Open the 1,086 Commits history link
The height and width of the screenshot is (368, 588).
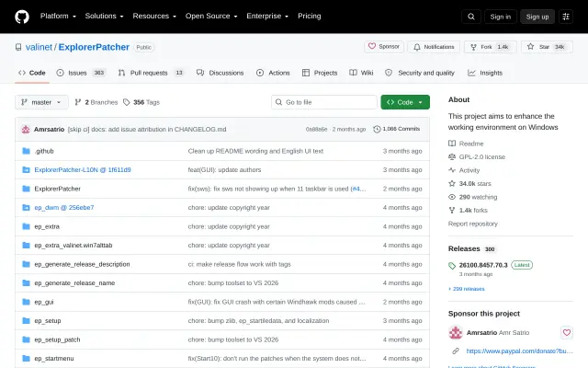pos(396,129)
